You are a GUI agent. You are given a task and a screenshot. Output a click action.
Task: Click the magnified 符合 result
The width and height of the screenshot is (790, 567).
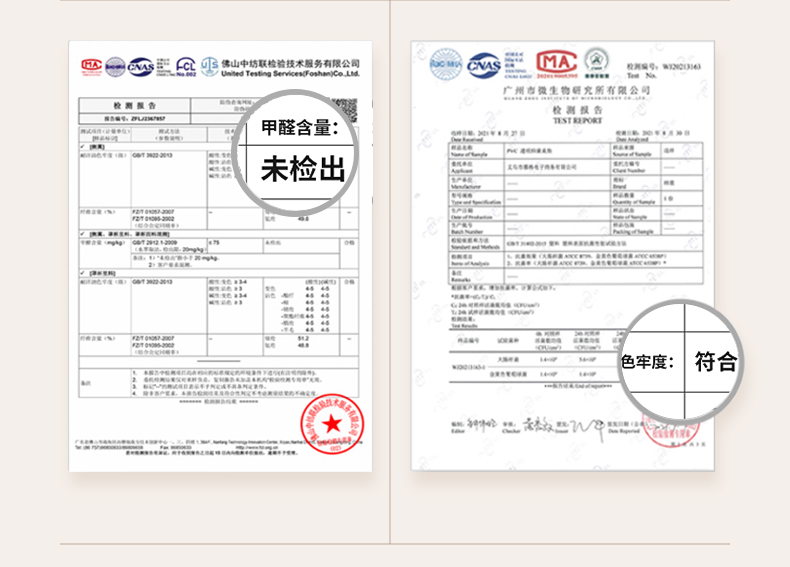pyautogui.click(x=716, y=361)
